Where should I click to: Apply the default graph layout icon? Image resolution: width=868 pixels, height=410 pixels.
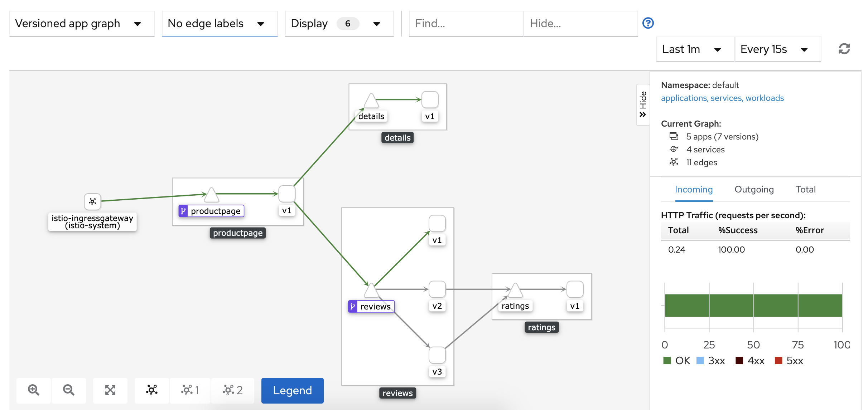[x=151, y=390]
